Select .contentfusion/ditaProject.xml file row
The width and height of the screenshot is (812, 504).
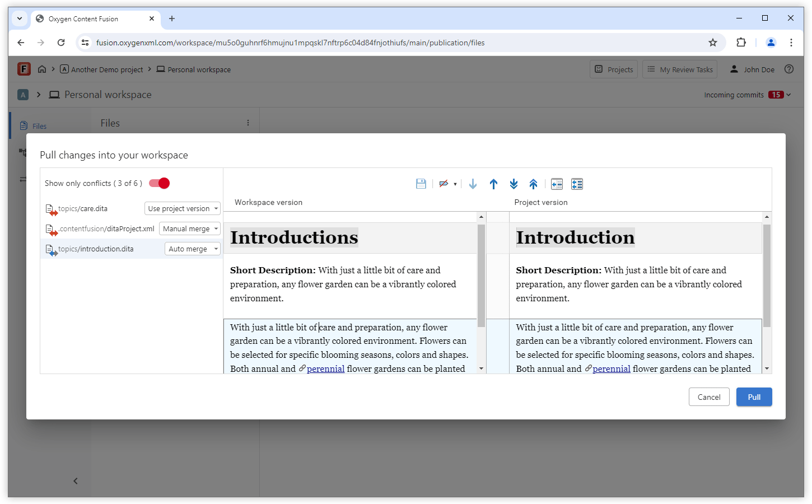point(131,228)
